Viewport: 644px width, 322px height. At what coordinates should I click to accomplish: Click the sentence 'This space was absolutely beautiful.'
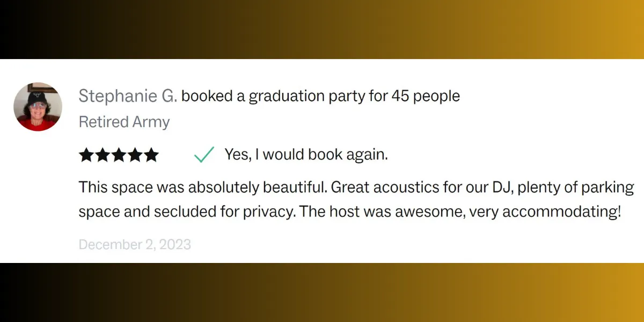[203, 188]
